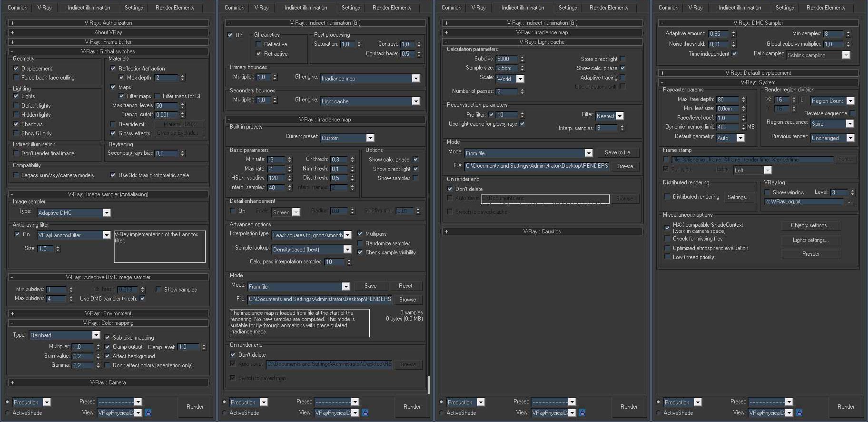
Task: Toggle the Time independent checkbox
Action: (734, 54)
